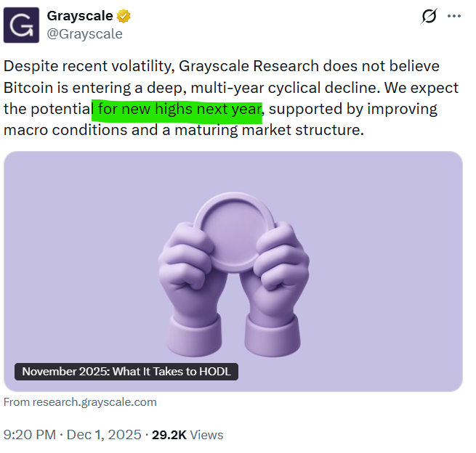Click the word Views beside the count
Viewport: 476px width, 453px height.
pyautogui.click(x=207, y=435)
